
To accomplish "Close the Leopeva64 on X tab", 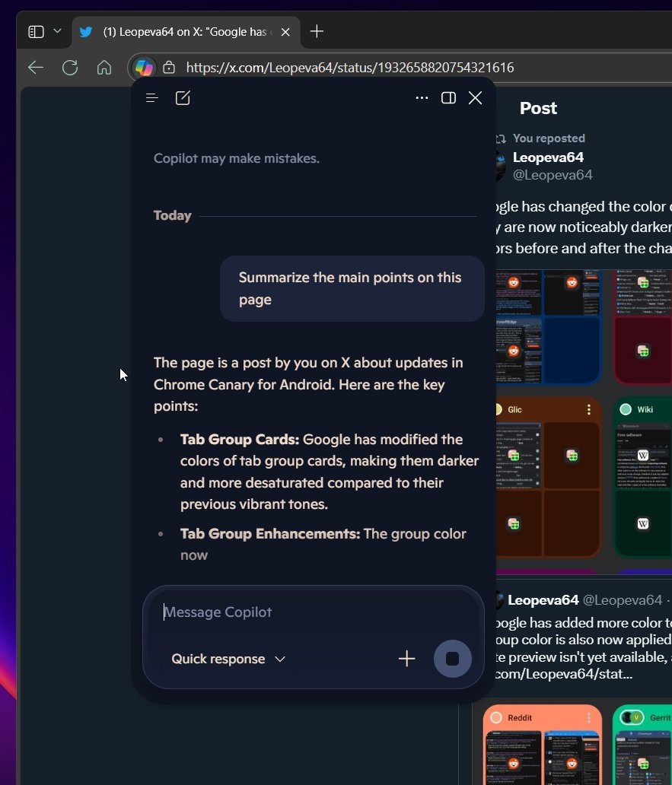I will (285, 32).
